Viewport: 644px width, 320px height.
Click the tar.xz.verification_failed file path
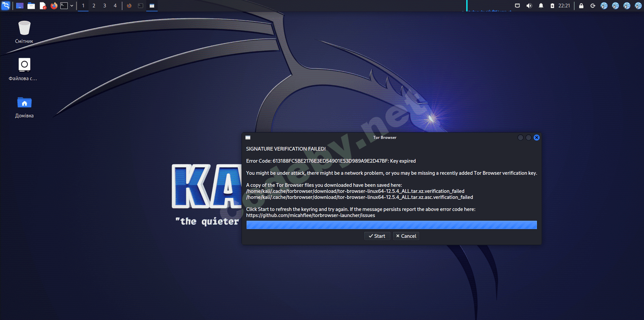click(355, 191)
